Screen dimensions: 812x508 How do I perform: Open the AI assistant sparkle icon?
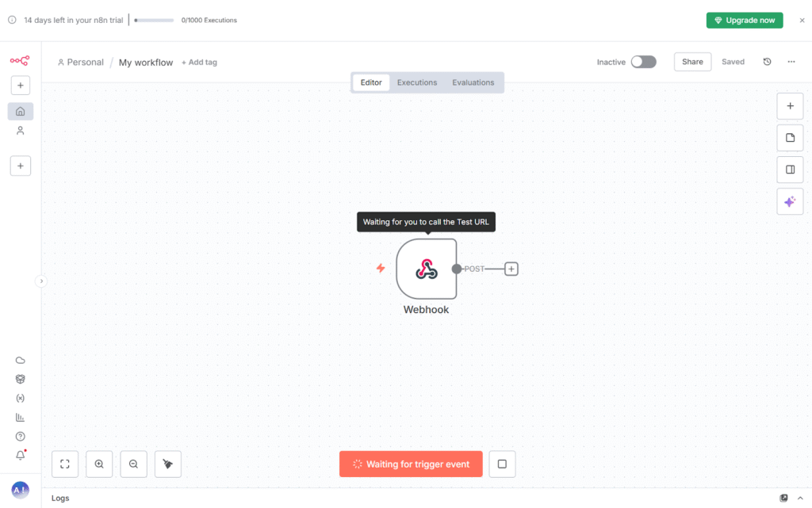[790, 202]
